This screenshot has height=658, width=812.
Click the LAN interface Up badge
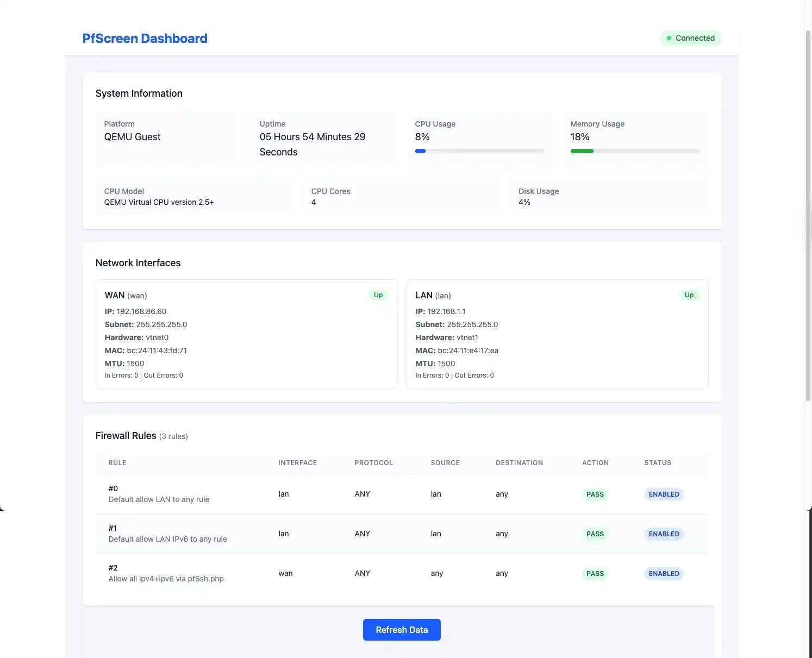(x=689, y=295)
